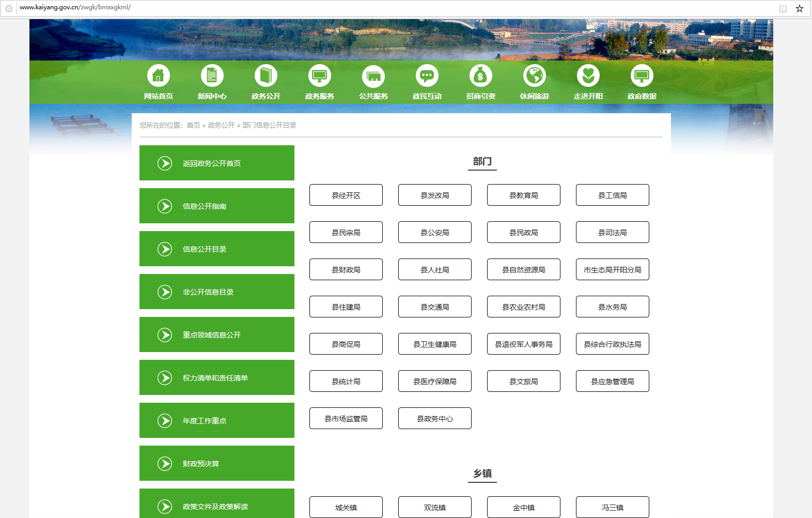This screenshot has width=812, height=518.
Task: Click the 政务公开 book icon
Action: tap(266, 76)
